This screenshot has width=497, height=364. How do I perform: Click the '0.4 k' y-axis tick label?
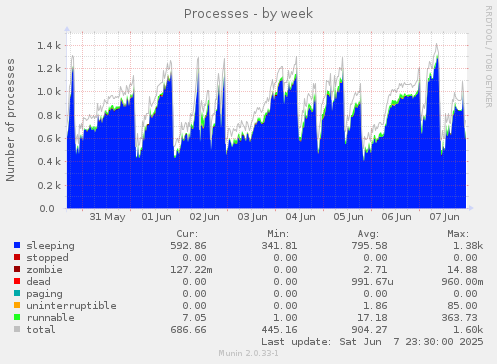pyautogui.click(x=49, y=162)
